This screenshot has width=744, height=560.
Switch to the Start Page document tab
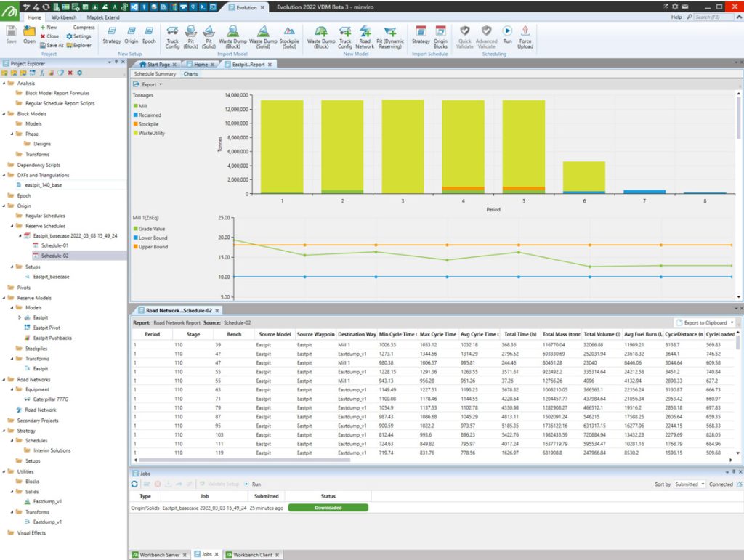(158, 65)
